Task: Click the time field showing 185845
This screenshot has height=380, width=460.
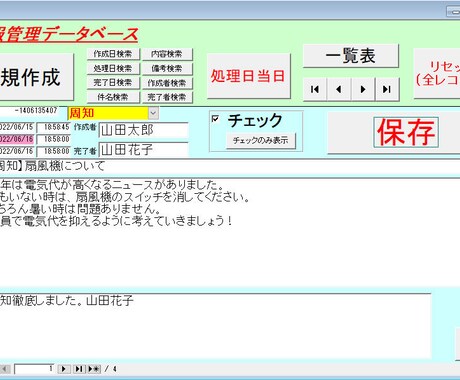Action: click(x=54, y=127)
